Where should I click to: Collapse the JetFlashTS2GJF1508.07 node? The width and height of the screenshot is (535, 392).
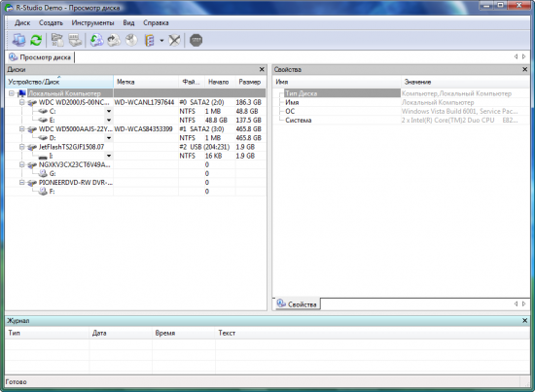(21, 147)
